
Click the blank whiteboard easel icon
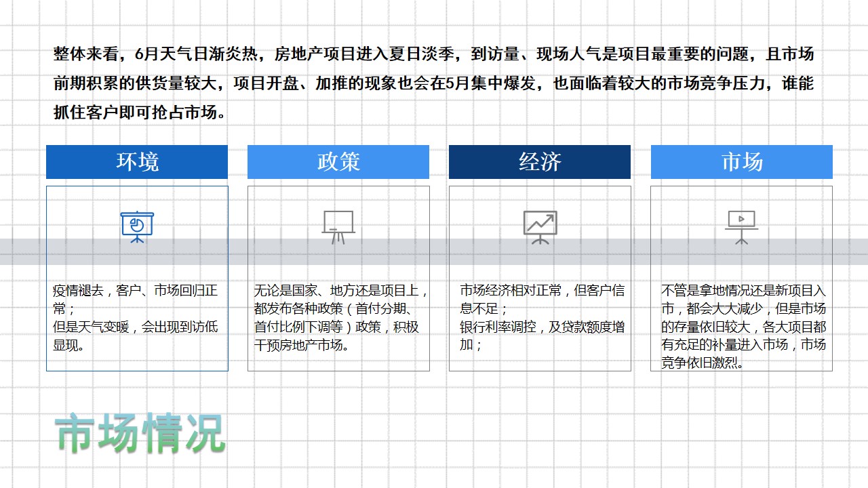click(338, 227)
